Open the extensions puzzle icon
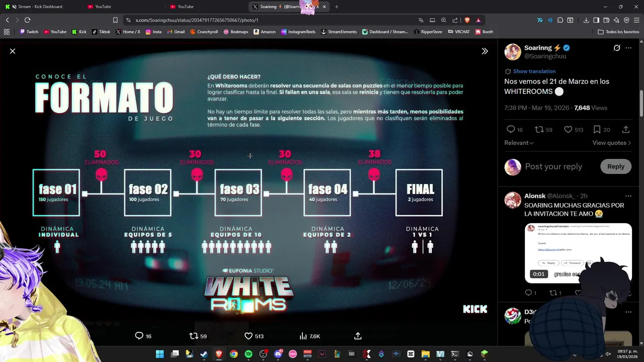 (560, 20)
